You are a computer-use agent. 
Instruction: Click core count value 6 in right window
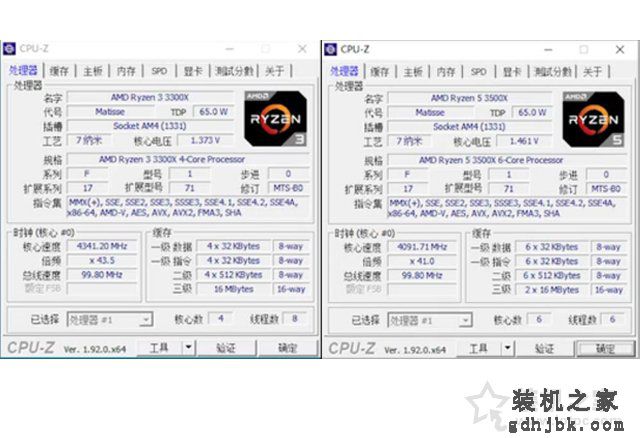click(x=539, y=319)
